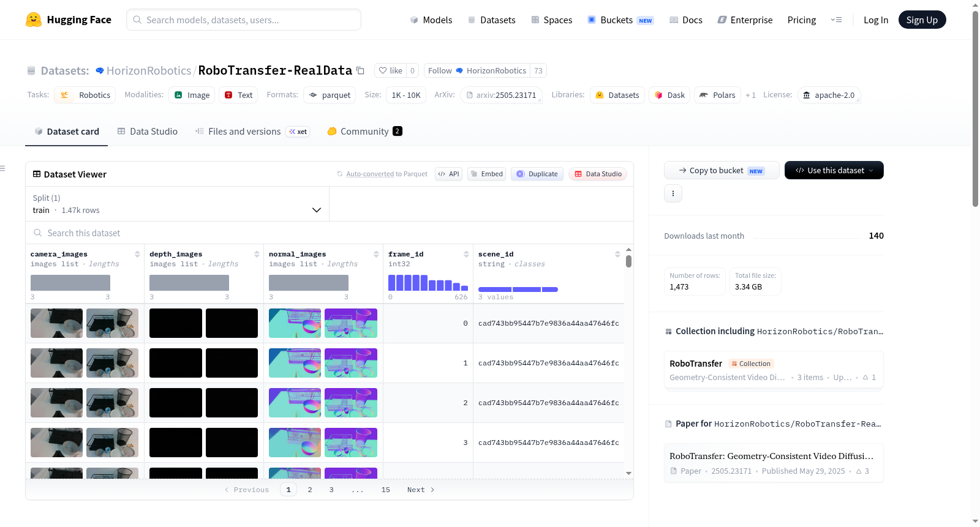Image resolution: width=980 pixels, height=527 pixels.
Task: Open the Pricing page link
Action: 802,20
